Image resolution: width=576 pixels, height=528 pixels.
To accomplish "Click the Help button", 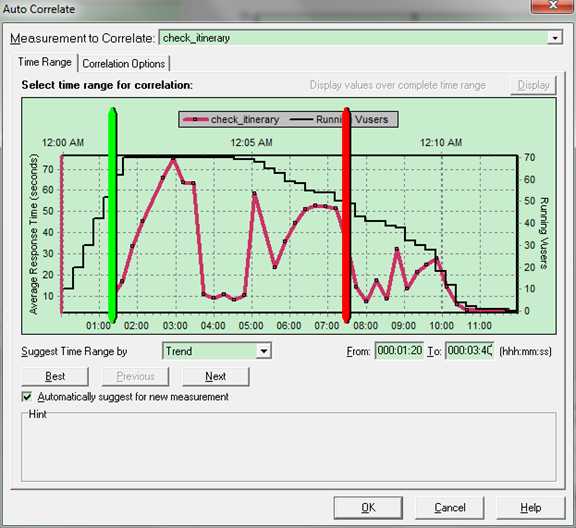I will (530, 508).
